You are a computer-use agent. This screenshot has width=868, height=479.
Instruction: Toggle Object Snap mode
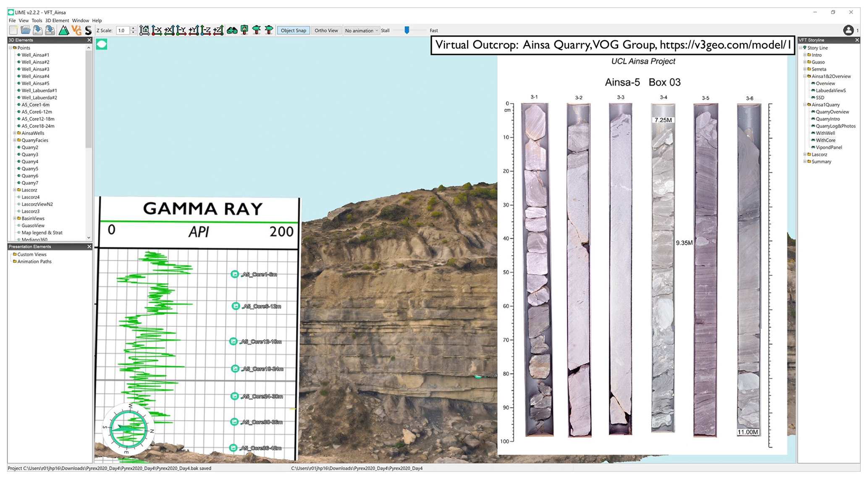click(293, 31)
